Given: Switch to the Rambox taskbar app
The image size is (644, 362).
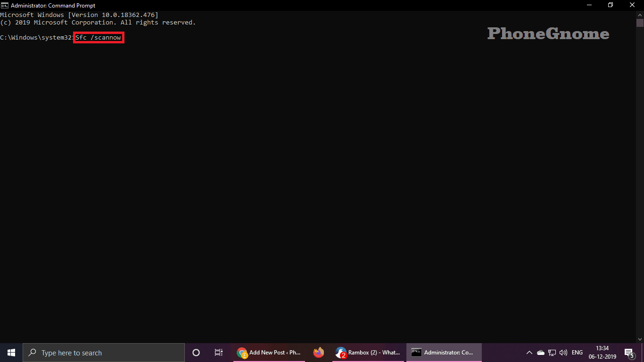Looking at the screenshot, I should (368, 353).
